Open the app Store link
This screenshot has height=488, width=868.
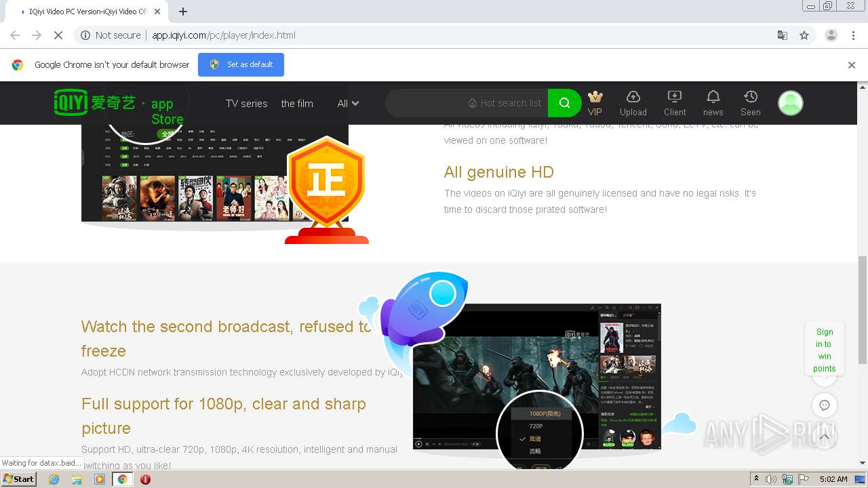(167, 111)
